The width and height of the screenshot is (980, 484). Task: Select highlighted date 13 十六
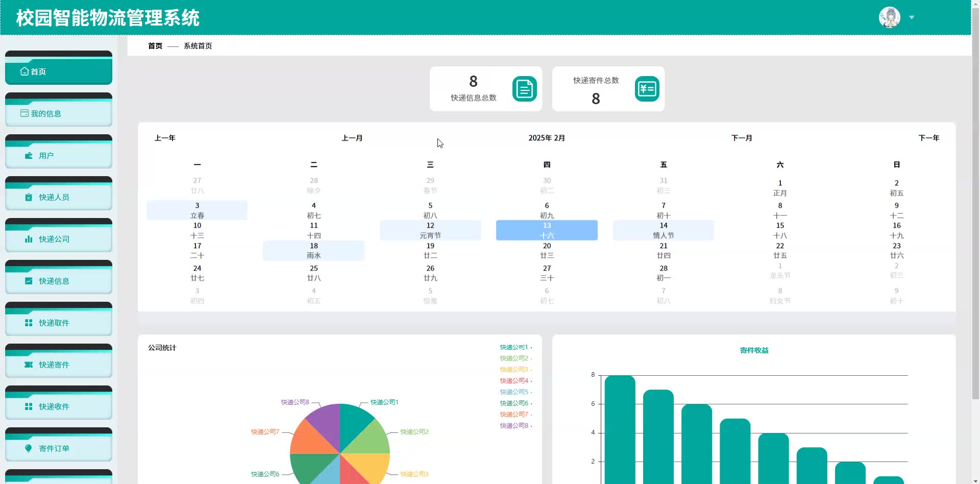tap(547, 230)
